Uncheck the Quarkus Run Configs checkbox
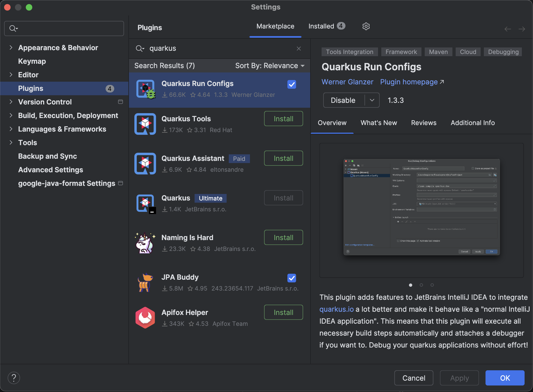Image resolution: width=533 pixels, height=392 pixels. (x=292, y=84)
